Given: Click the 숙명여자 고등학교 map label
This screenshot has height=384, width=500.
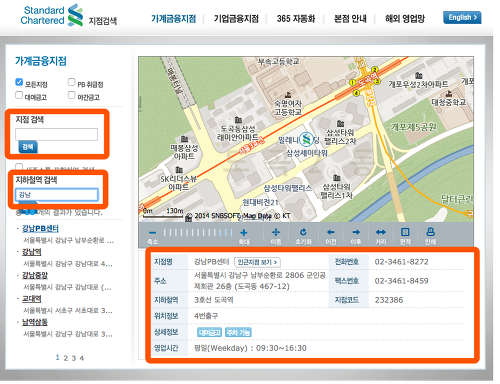Looking at the screenshot, I should [288, 108].
